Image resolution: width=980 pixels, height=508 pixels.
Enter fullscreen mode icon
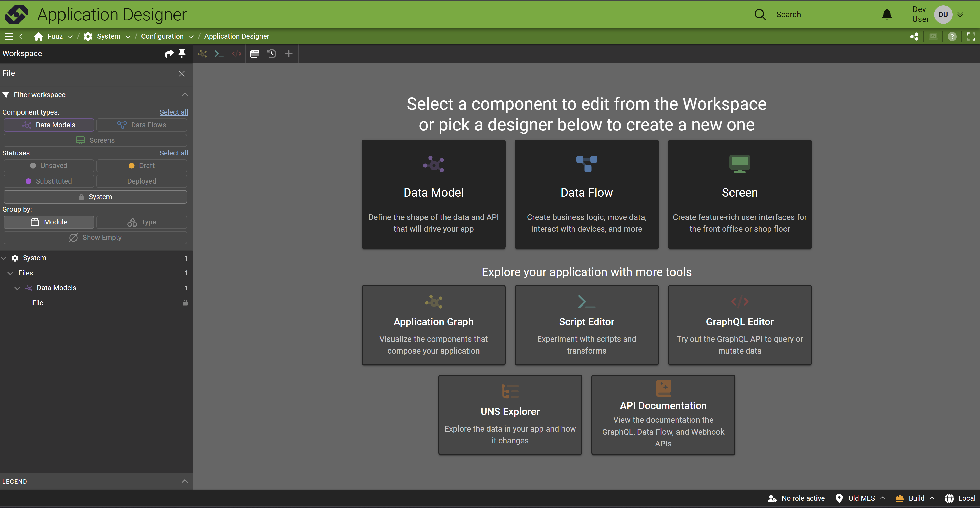pos(971,37)
